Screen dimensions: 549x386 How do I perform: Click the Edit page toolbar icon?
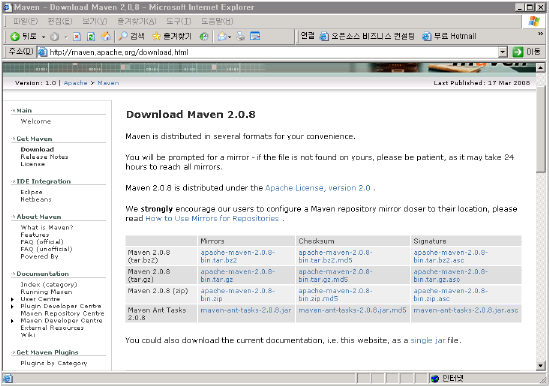[x=255, y=36]
